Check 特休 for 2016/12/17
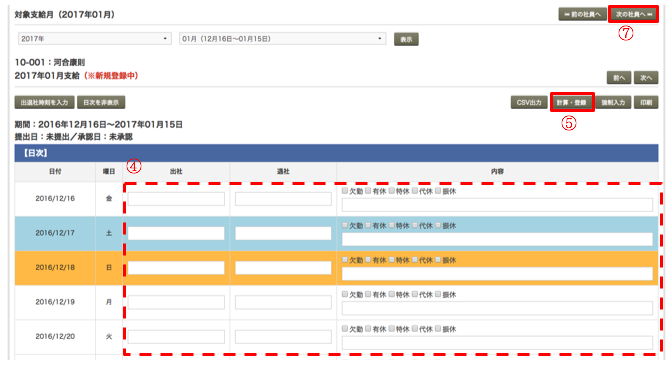The width and height of the screenshot is (670, 368). click(391, 226)
